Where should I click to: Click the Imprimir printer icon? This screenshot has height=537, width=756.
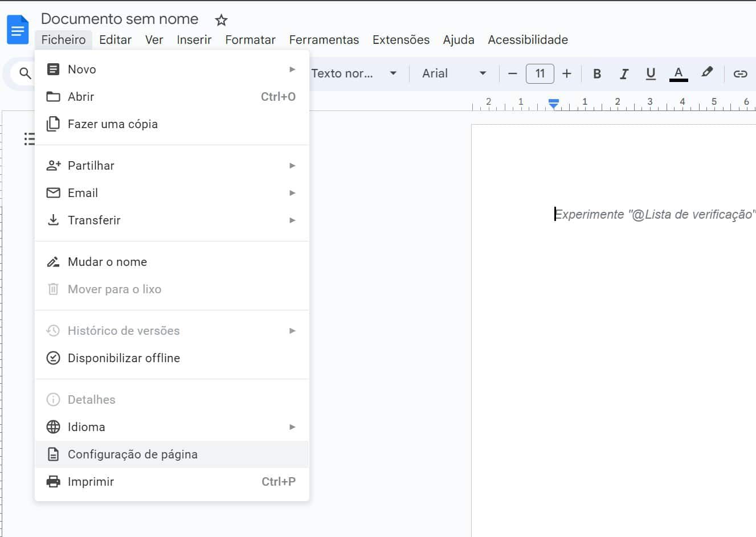[53, 482]
